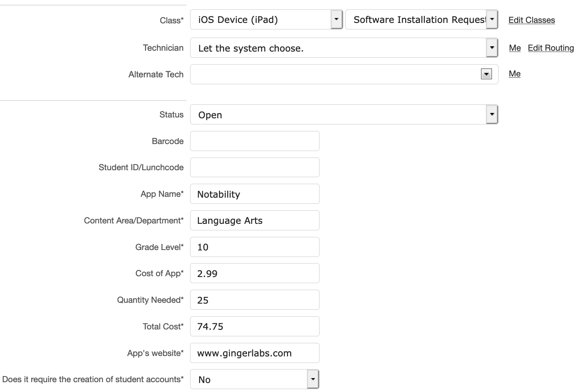Image resolution: width=576 pixels, height=392 pixels.
Task: Click the Edit Classes link
Action: 531,20
